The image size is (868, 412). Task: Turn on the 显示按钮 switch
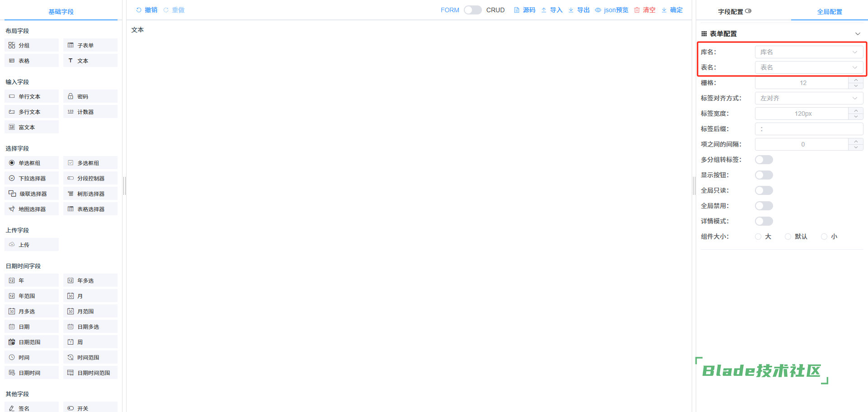[x=764, y=175]
